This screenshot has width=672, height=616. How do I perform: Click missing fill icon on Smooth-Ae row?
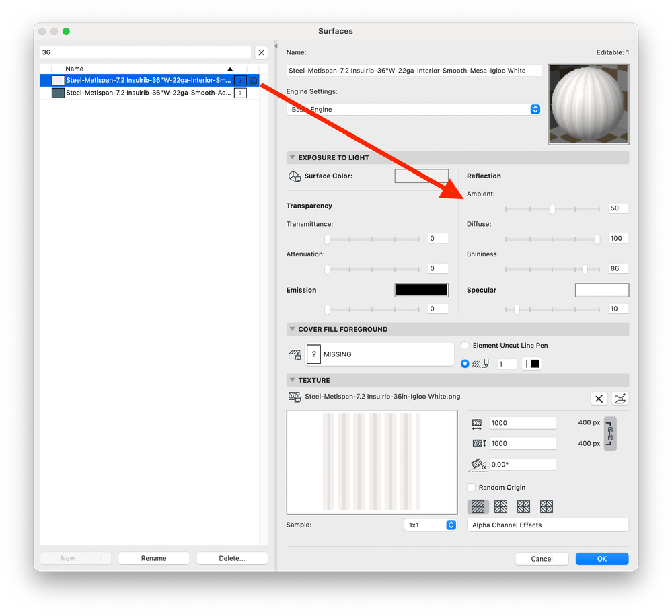240,93
